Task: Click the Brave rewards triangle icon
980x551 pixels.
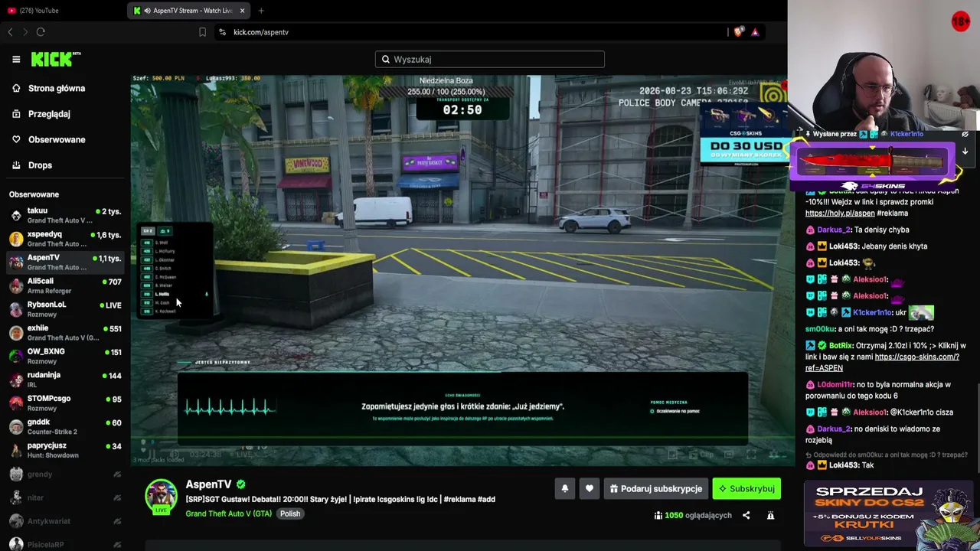Action: tap(755, 32)
